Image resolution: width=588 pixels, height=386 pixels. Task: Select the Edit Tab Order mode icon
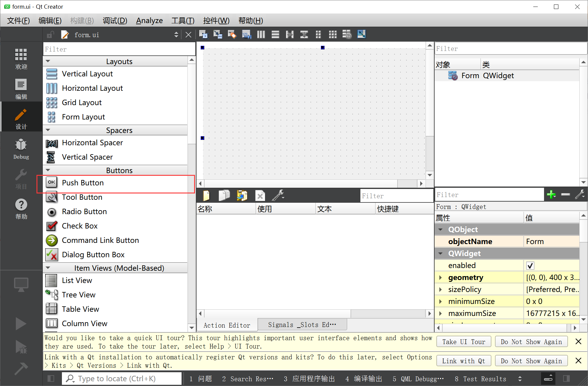point(246,34)
